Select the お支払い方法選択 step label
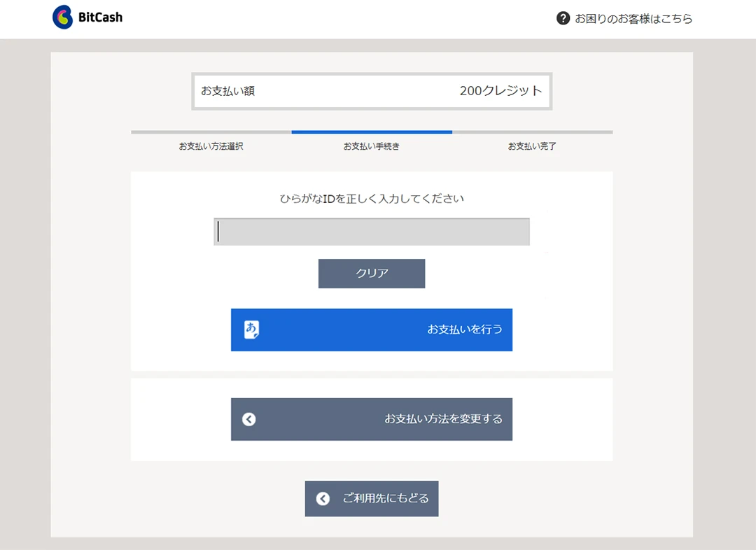756x550 pixels. [211, 146]
